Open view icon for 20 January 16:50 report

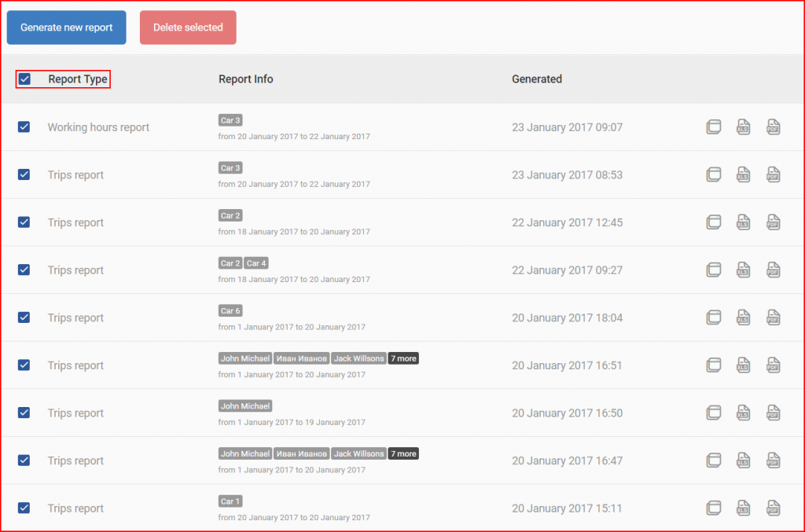pyautogui.click(x=714, y=413)
